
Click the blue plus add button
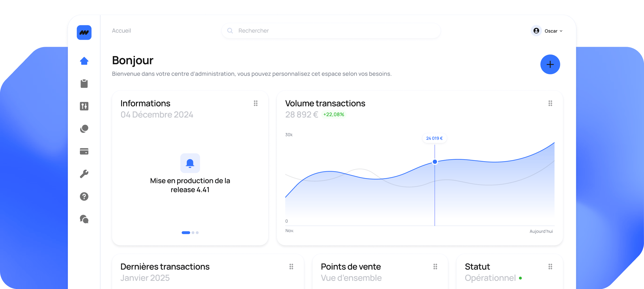tap(550, 64)
